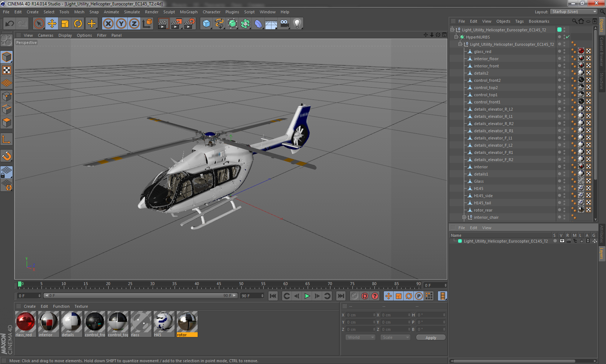Enable Axis mode icon
The width and height of the screenshot is (606, 364).
[x=6, y=139]
